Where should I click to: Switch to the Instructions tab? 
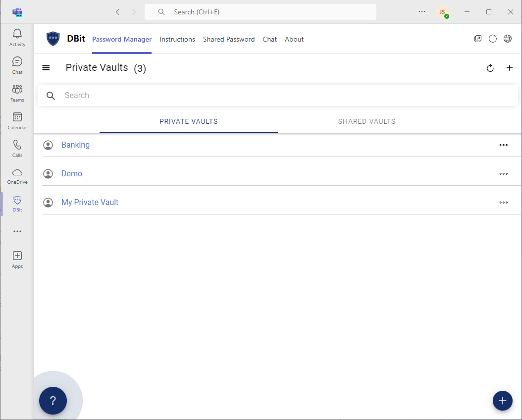click(177, 39)
